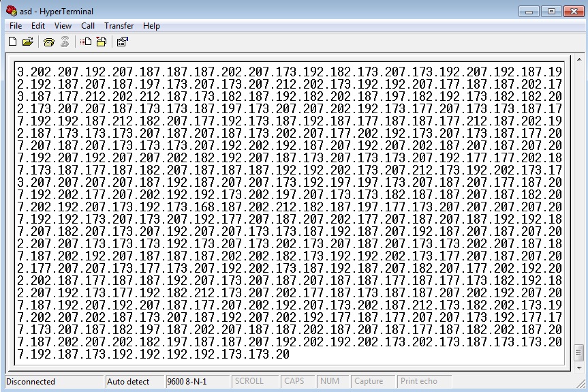Open the View menu

coord(63,26)
